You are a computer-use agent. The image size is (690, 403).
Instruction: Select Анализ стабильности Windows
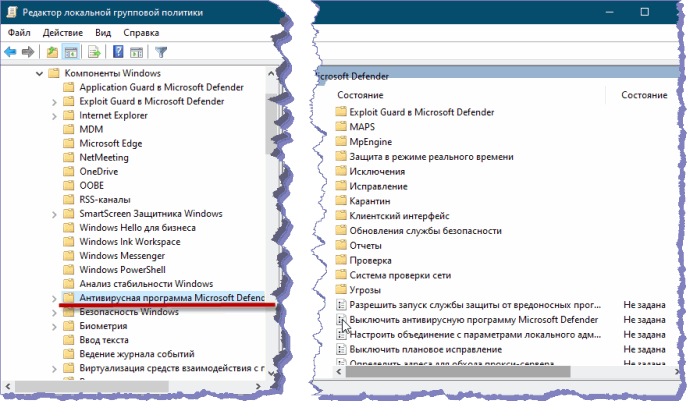pos(146,284)
